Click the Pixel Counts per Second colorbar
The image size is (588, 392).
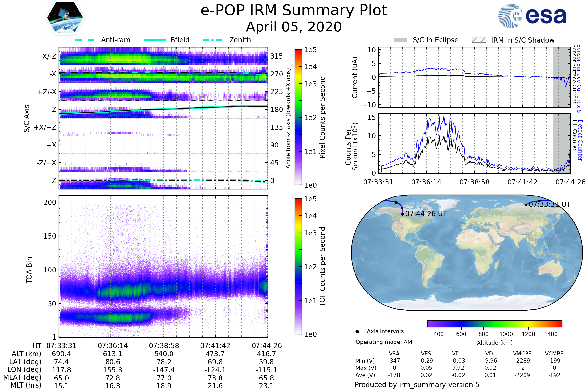tap(298, 117)
